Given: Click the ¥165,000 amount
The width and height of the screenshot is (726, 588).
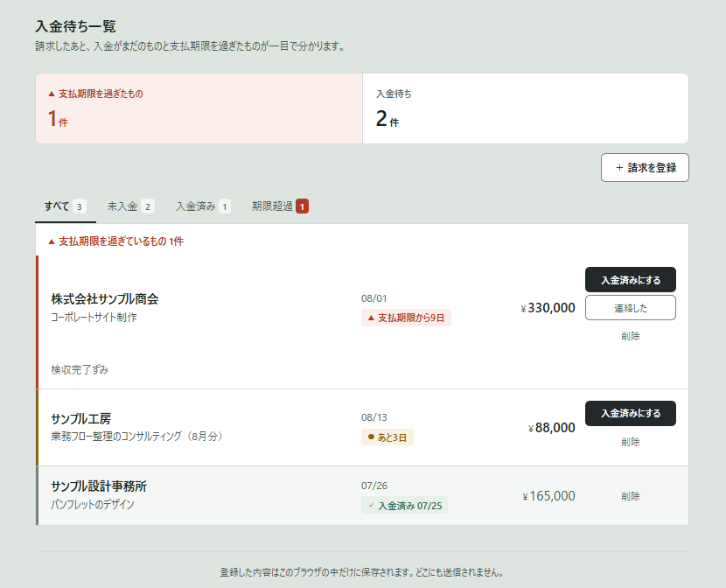Looking at the screenshot, I should coord(548,496).
